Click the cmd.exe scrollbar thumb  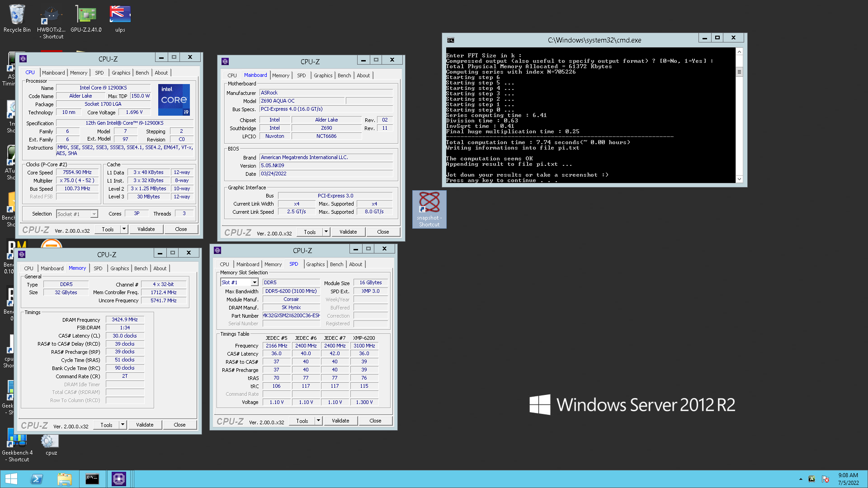[740, 72]
